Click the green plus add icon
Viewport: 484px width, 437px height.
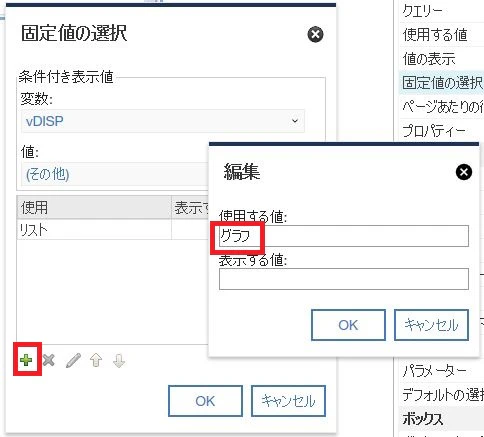coord(26,360)
